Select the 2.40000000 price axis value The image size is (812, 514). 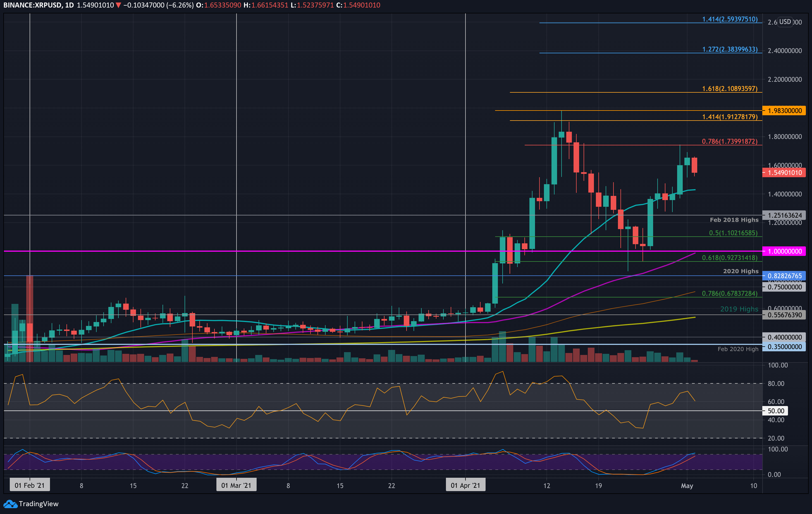coord(785,51)
